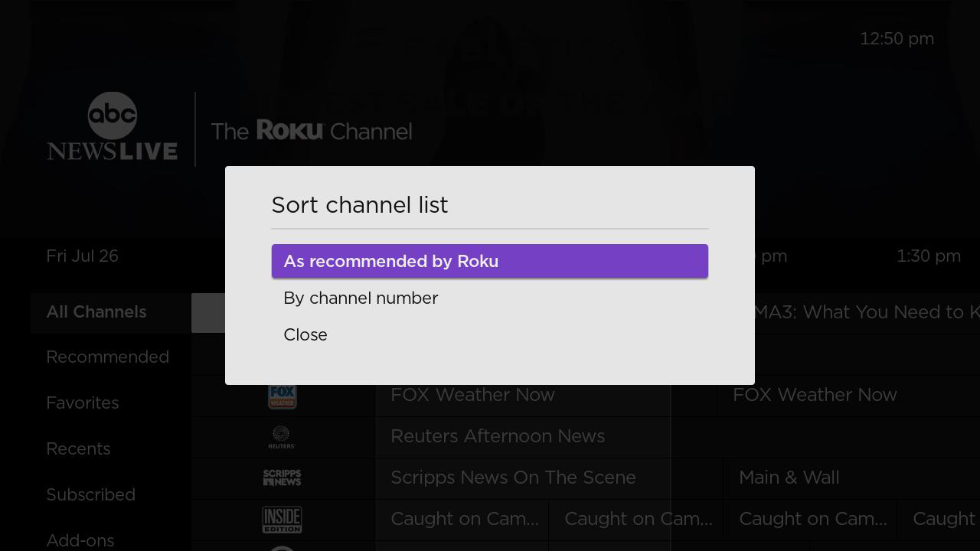This screenshot has height=551, width=980.
Task: Show Recents channel list
Action: [x=78, y=448]
